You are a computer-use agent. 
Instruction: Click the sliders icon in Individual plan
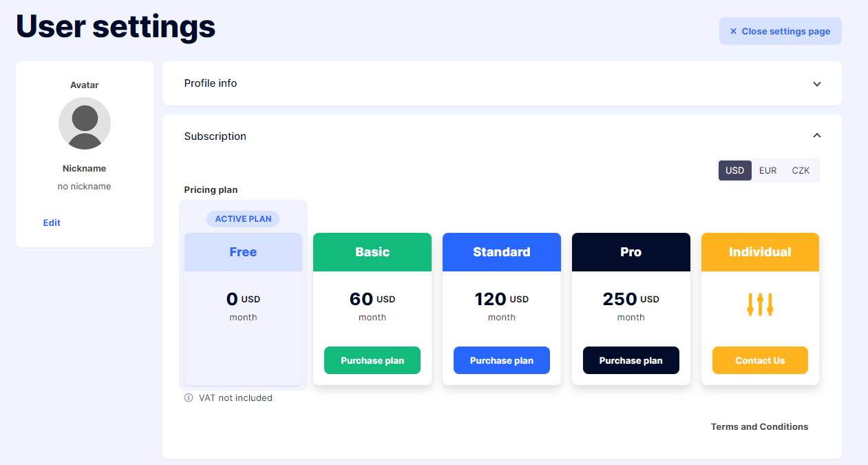[760, 304]
